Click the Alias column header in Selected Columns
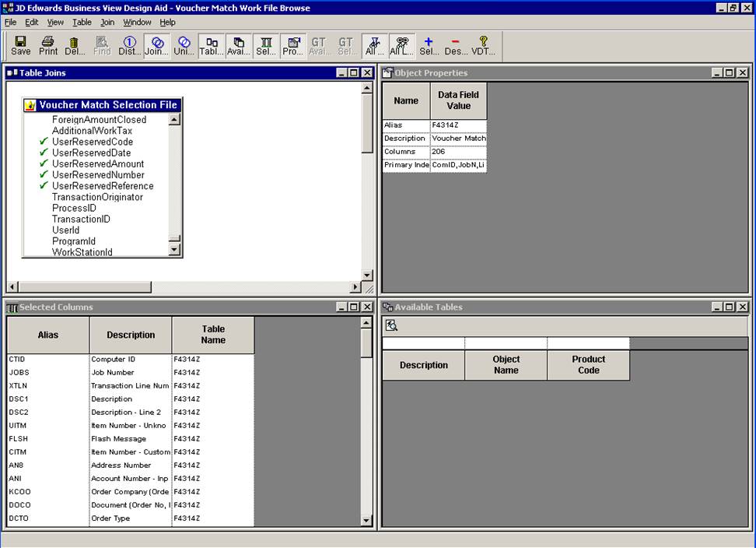 pos(48,335)
